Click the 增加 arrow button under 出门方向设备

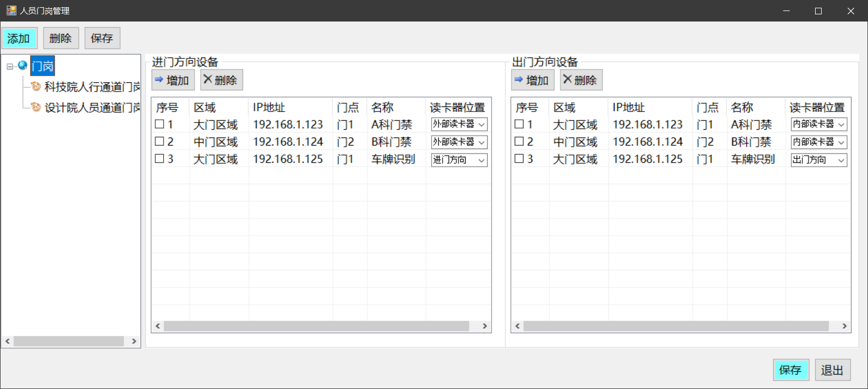532,80
